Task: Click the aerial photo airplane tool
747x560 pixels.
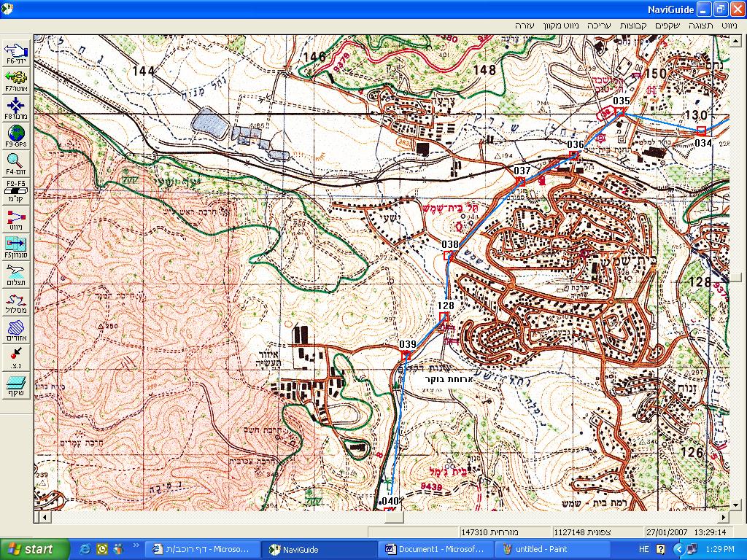Action: click(16, 273)
